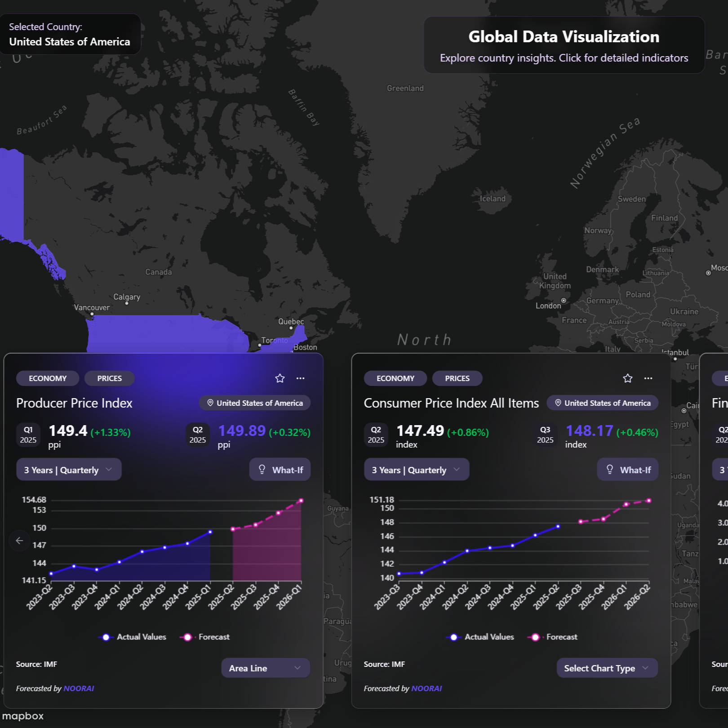Click location pin on Consumer Price country chip

[x=558, y=403]
